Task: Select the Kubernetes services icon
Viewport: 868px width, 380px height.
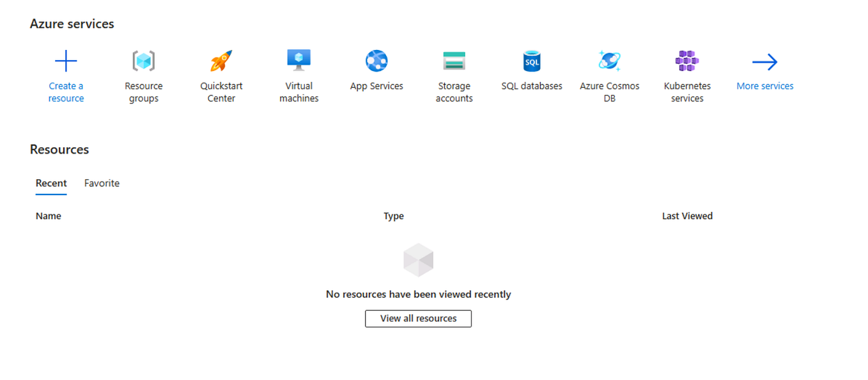Action: pyautogui.click(x=686, y=61)
